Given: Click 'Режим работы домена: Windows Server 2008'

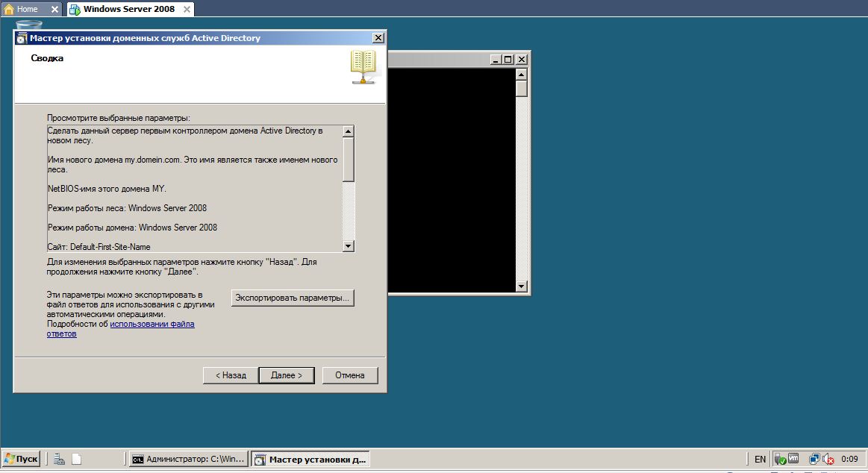Looking at the screenshot, I should (132, 228).
